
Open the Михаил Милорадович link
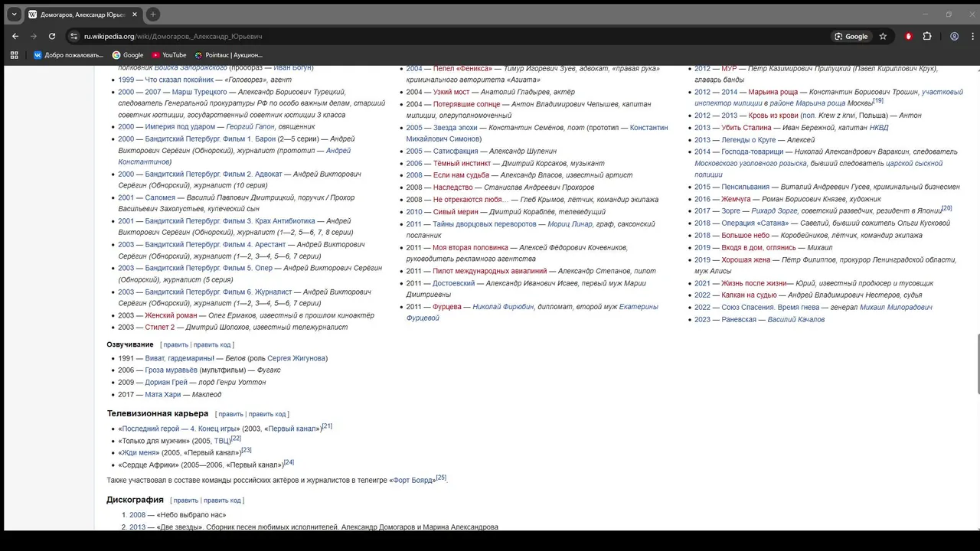(x=896, y=308)
